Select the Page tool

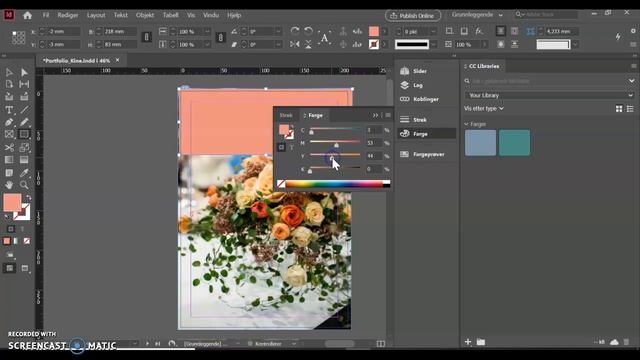point(9,84)
